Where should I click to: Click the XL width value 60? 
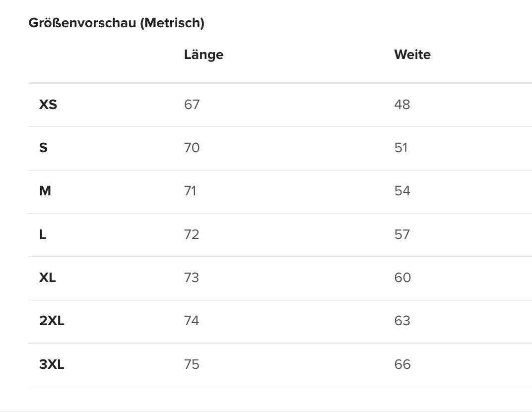(x=402, y=278)
